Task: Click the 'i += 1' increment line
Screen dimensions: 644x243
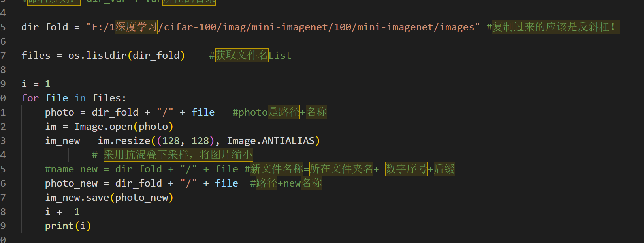Action: 62,212
